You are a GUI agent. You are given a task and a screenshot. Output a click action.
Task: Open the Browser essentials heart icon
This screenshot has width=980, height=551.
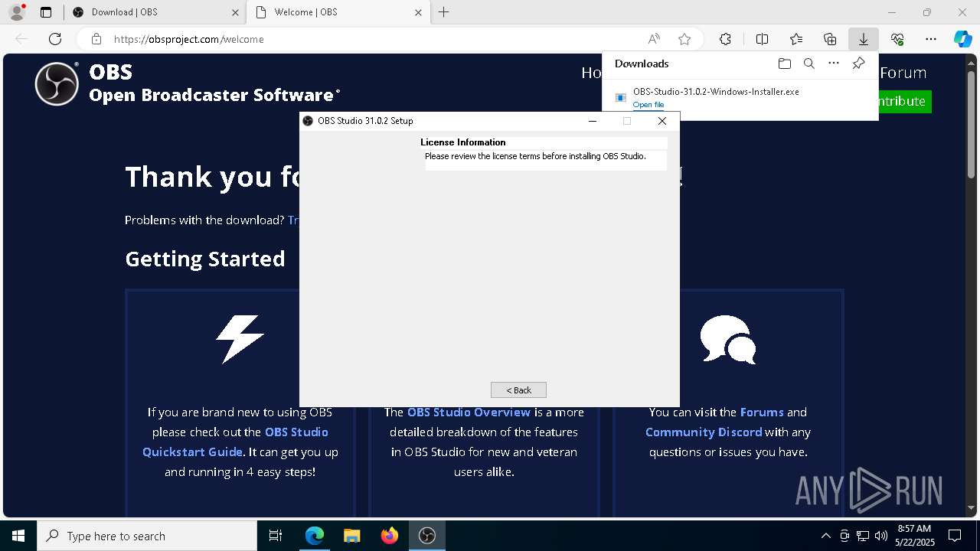[897, 39]
